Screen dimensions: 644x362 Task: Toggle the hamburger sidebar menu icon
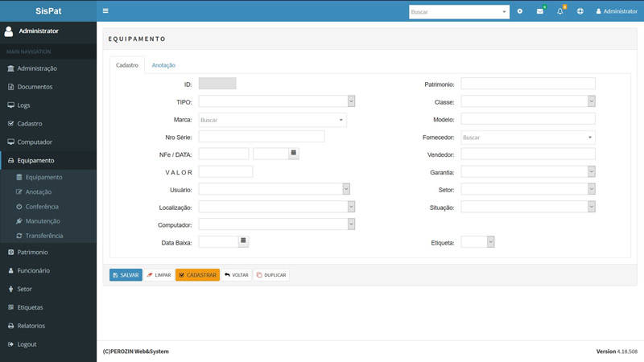(105, 11)
